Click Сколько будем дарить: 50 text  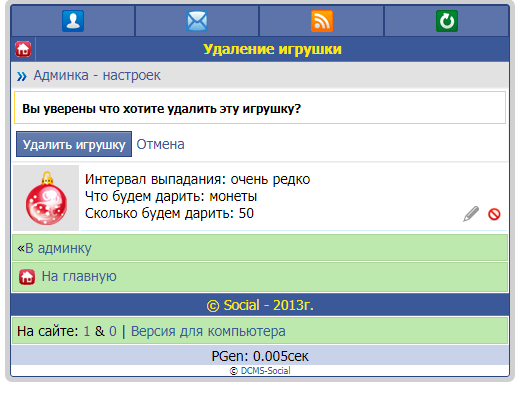(x=169, y=214)
